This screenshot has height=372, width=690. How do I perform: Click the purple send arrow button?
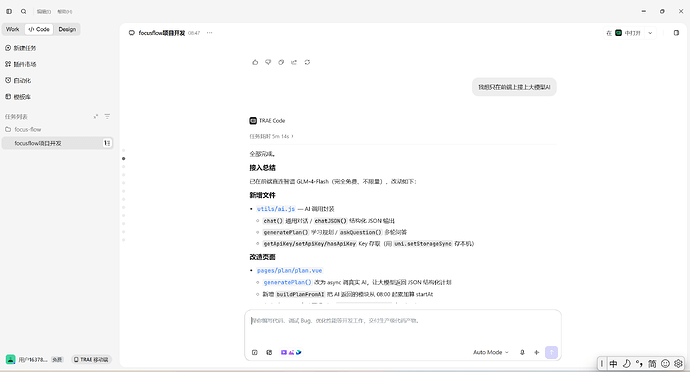[551, 352]
